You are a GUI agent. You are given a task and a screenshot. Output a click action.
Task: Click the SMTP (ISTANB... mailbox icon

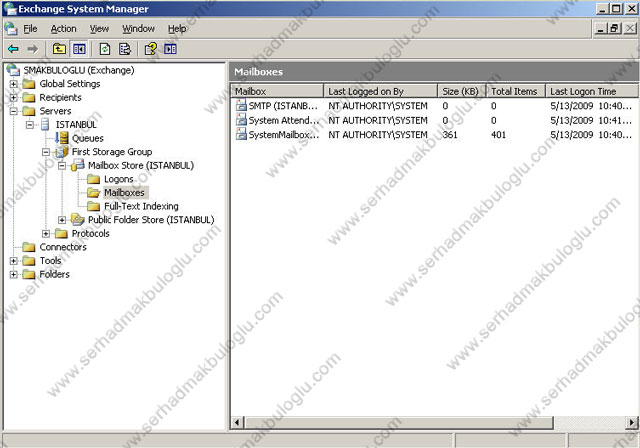[241, 106]
